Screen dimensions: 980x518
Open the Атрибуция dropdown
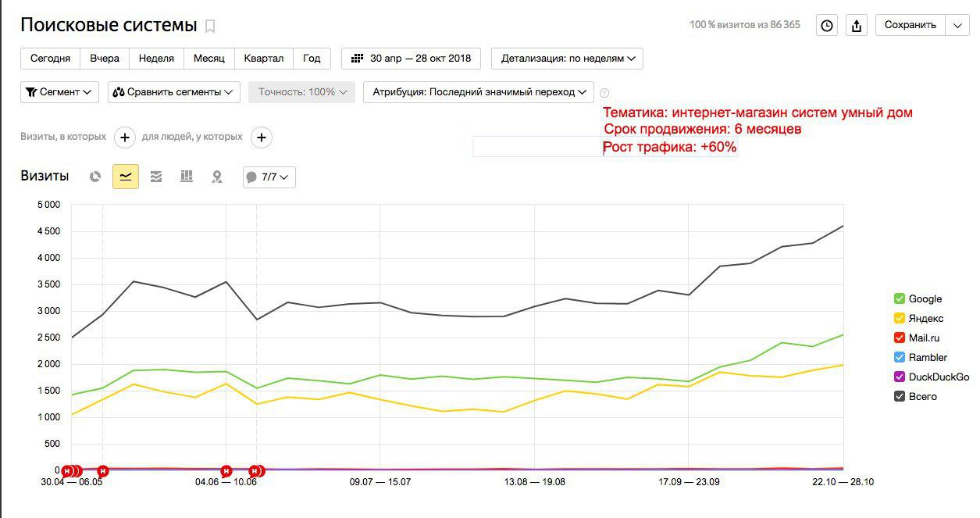pos(479,92)
